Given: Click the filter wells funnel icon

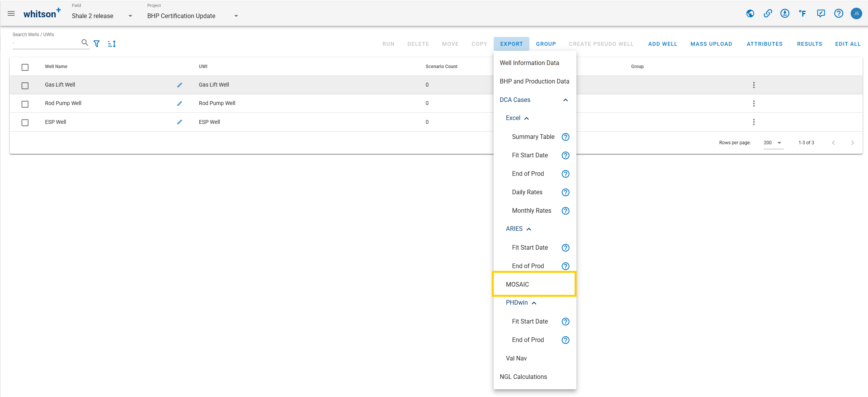Looking at the screenshot, I should [x=97, y=44].
